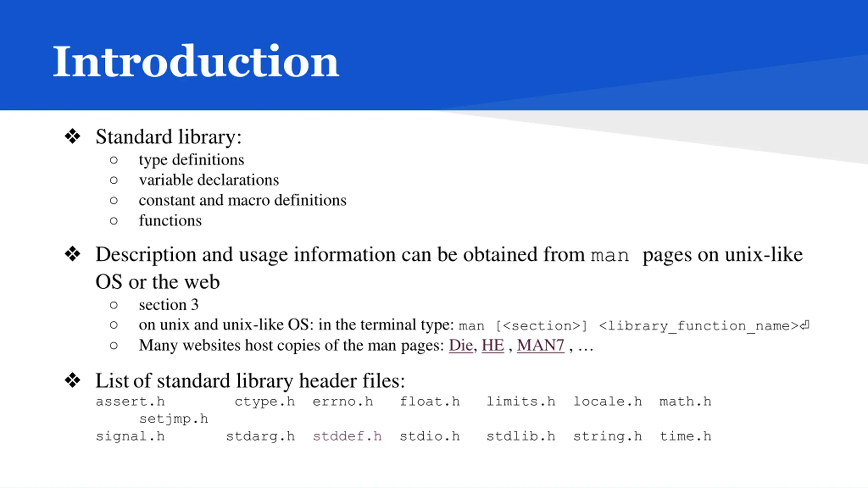Click the monospace 'man' word in description
Viewport: 868px width, 488px height.
point(610,255)
